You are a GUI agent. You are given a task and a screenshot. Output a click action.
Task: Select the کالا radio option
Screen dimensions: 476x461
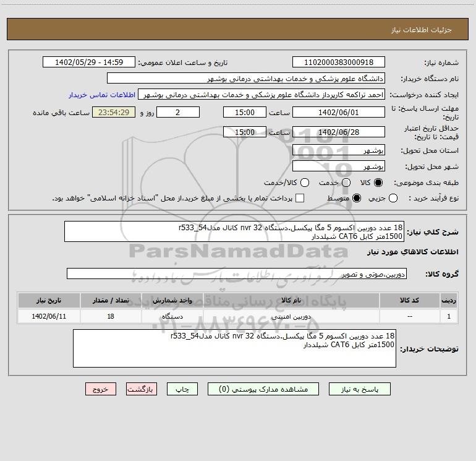(x=378, y=183)
